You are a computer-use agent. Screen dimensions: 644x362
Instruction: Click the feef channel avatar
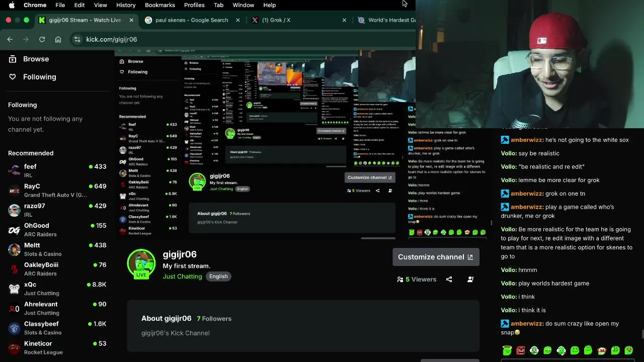tap(15, 171)
